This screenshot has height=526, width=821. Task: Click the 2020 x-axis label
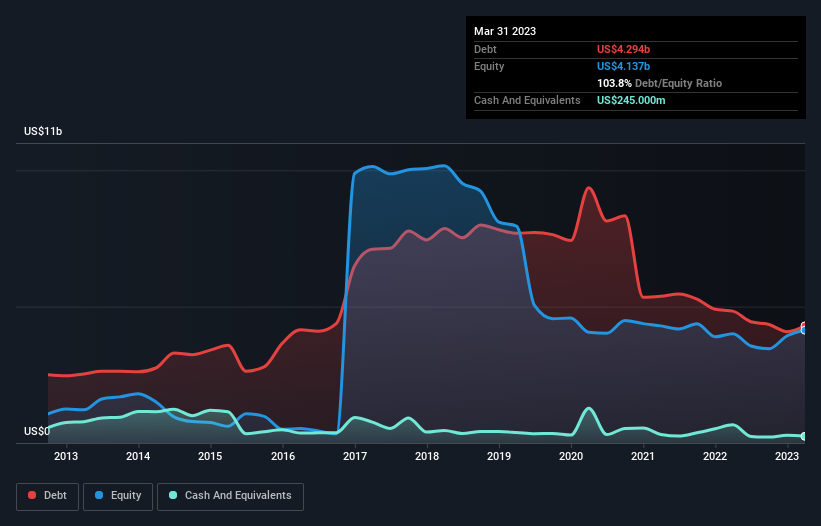pos(571,456)
